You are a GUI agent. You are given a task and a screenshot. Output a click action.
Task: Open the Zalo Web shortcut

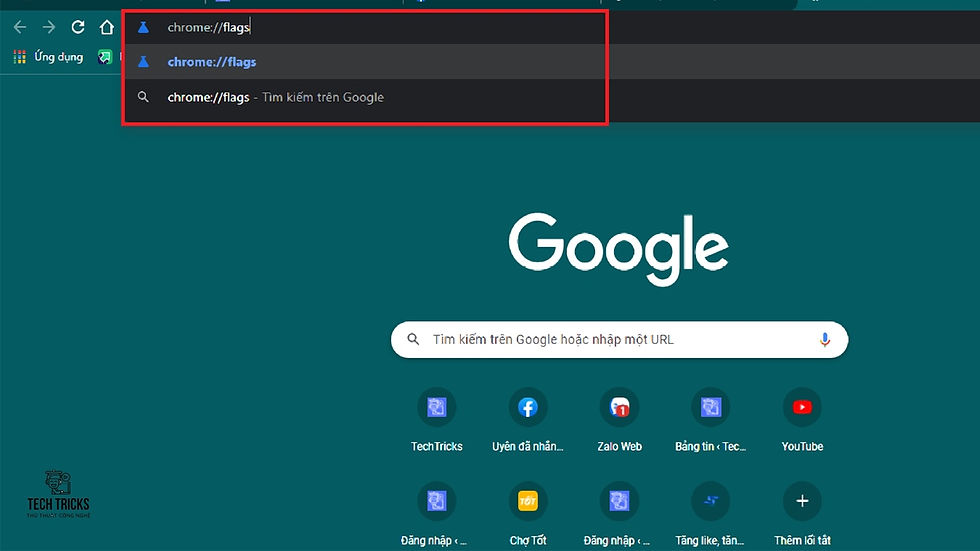[619, 419]
